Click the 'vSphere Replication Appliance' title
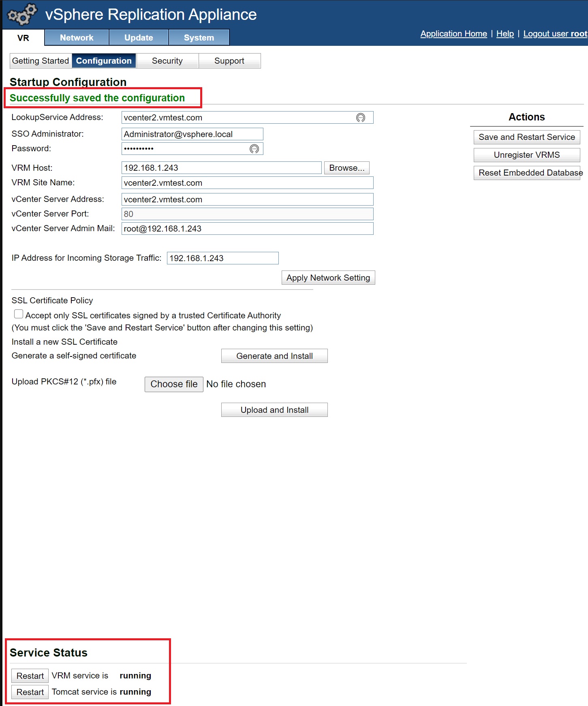The width and height of the screenshot is (588, 706). tap(151, 15)
